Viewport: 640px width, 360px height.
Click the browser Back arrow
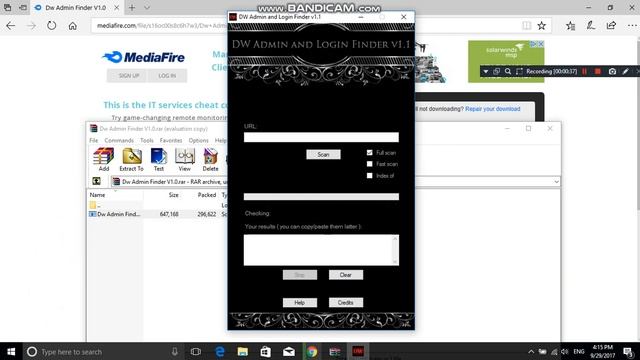(11, 26)
